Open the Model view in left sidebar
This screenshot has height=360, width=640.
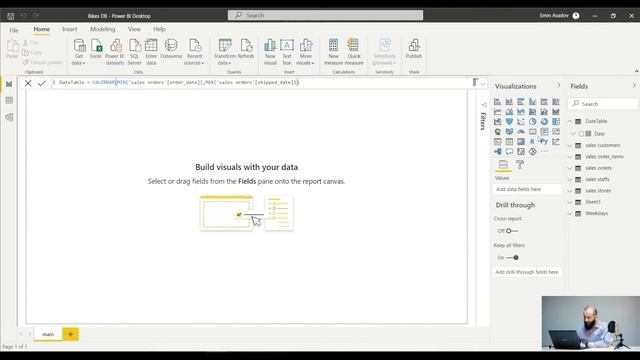coord(9,117)
